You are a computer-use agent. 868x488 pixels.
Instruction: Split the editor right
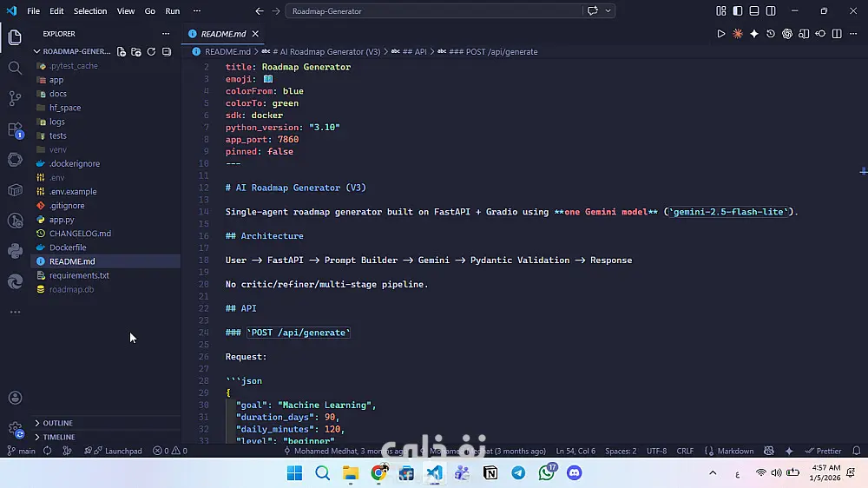[837, 34]
